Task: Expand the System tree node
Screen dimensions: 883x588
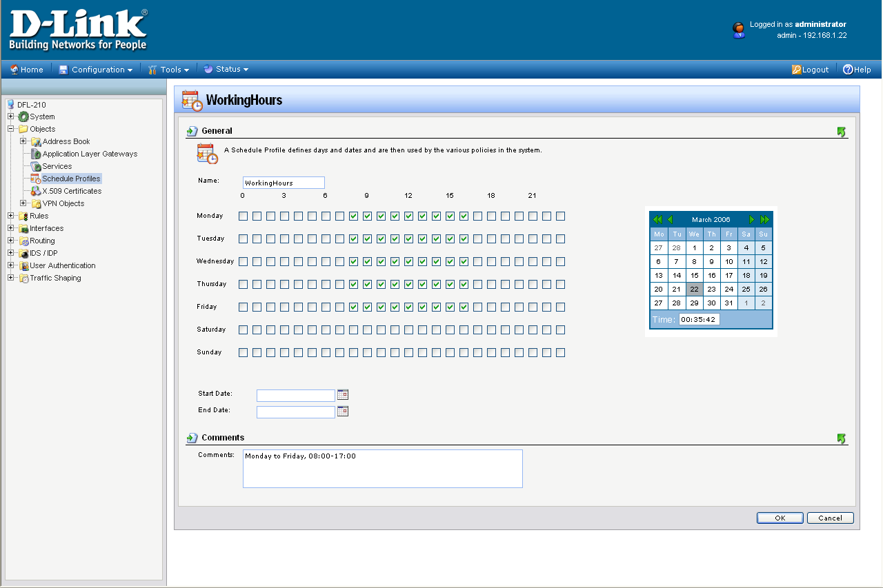Action: pos(11,116)
